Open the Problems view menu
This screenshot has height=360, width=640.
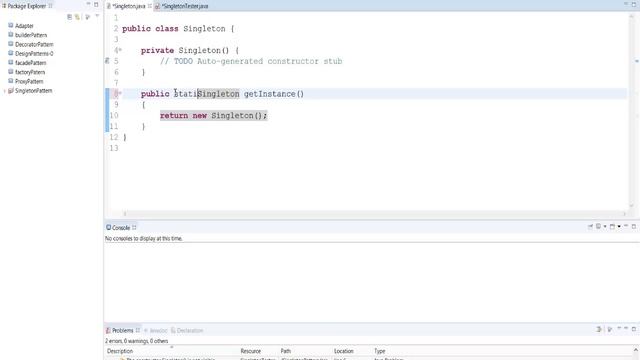(x=619, y=329)
